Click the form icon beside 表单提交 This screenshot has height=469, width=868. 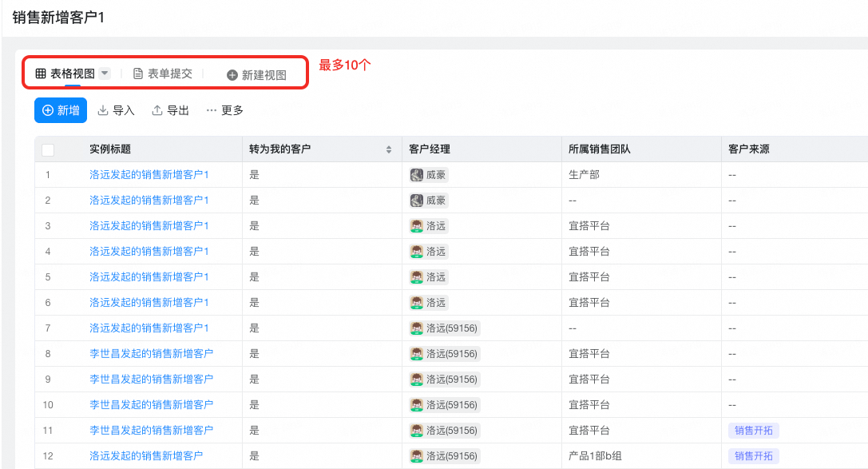point(138,74)
